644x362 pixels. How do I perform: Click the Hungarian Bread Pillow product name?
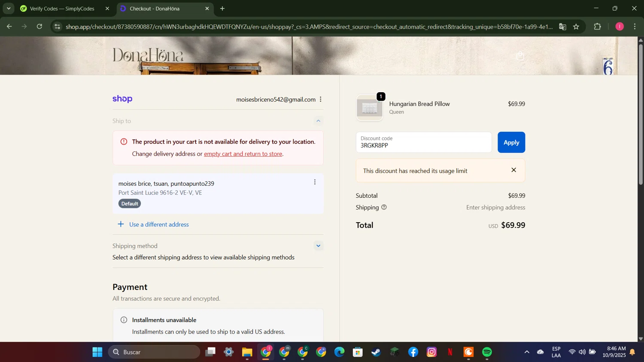pyautogui.click(x=419, y=104)
